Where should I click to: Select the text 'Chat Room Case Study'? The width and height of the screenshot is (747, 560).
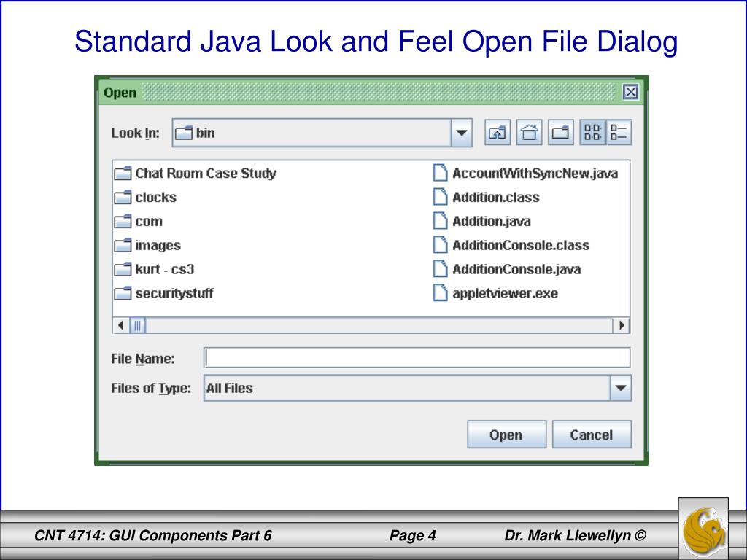click(x=206, y=174)
